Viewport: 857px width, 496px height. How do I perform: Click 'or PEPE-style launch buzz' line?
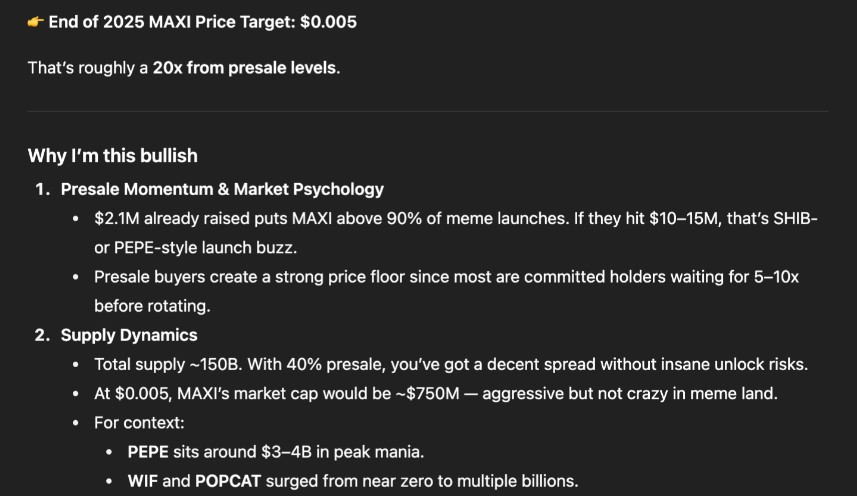(196, 248)
